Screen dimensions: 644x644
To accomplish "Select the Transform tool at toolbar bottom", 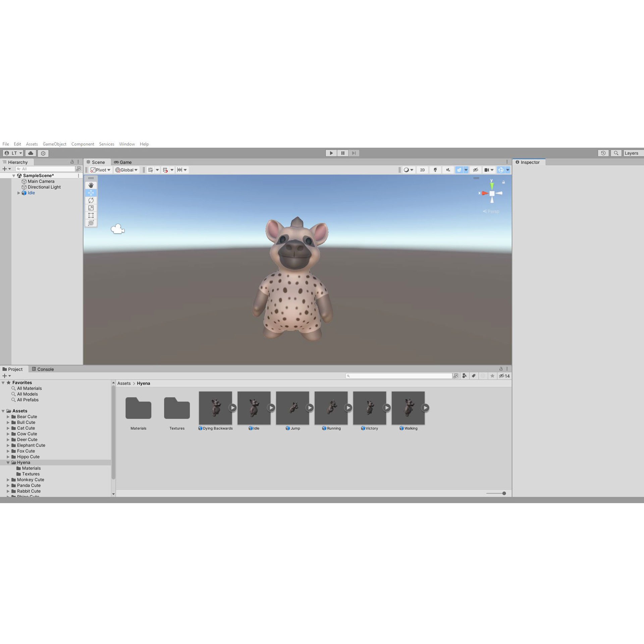I will 91,223.
